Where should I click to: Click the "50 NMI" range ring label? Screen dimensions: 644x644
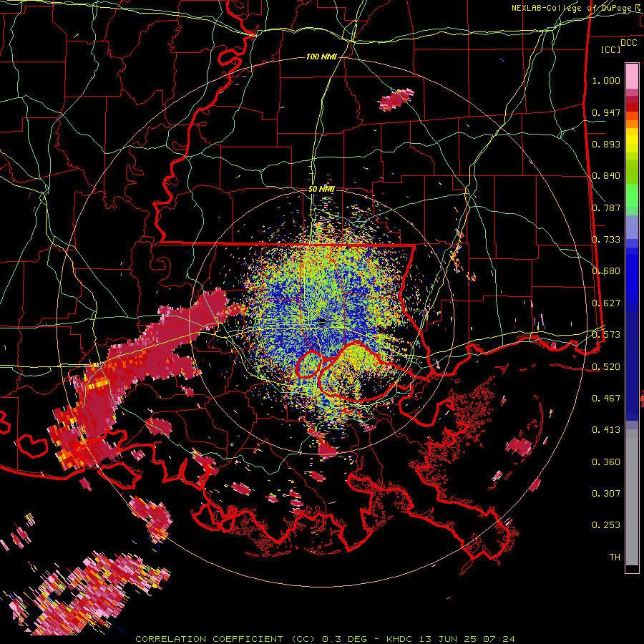[321, 189]
